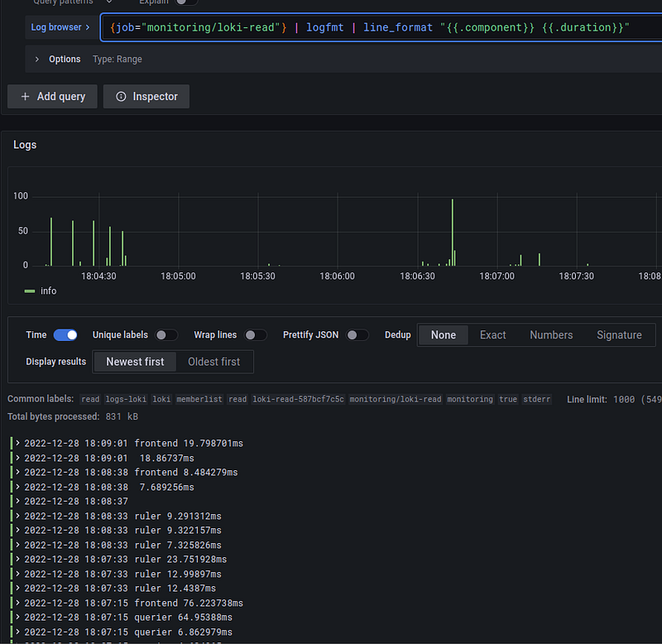This screenshot has height=644, width=662.
Task: Disable the Time toggle
Action: tap(65, 335)
